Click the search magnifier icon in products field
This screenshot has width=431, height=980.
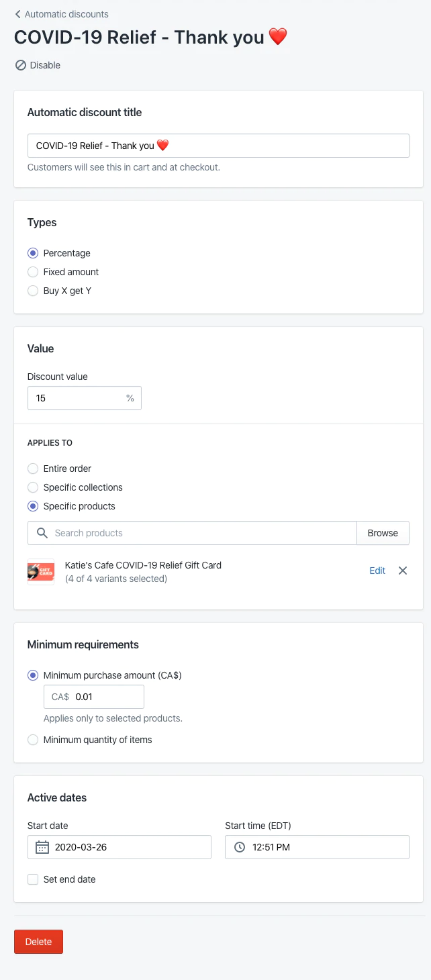[x=42, y=533]
